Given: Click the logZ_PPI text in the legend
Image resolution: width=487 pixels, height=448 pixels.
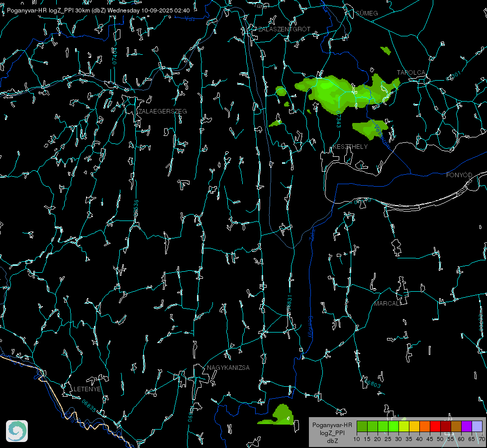Looking at the screenshot, I should pos(332,433).
